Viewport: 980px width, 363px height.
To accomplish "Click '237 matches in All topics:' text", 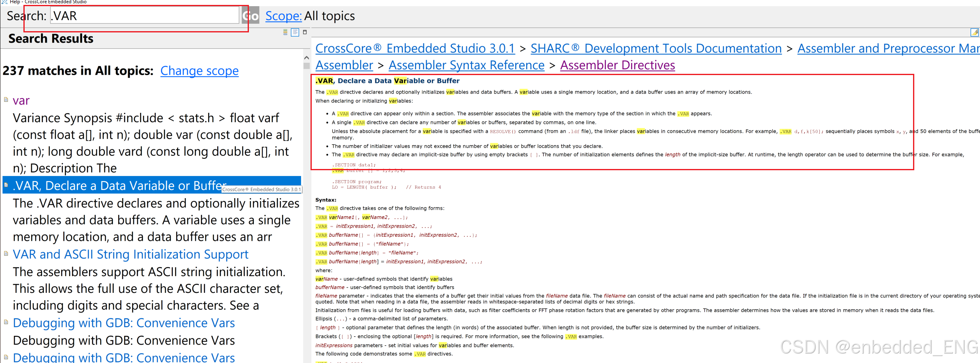I will coord(78,71).
